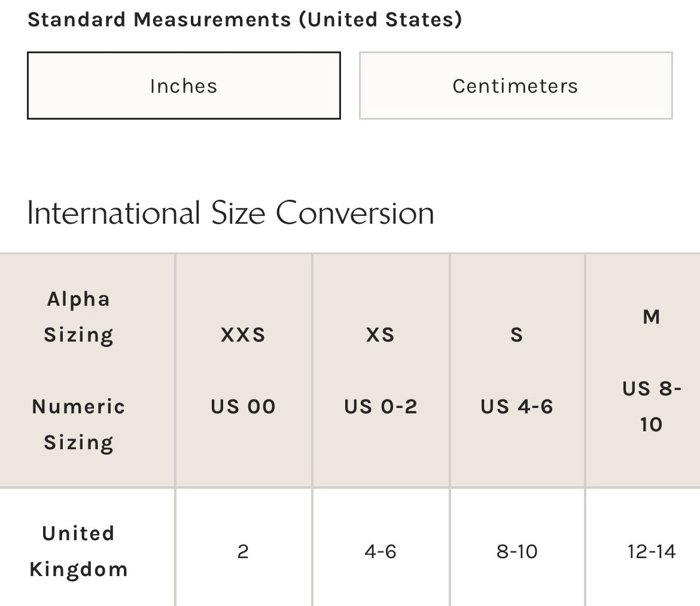Click the International Size Conversion heading
The width and height of the screenshot is (700, 606).
tap(230, 213)
